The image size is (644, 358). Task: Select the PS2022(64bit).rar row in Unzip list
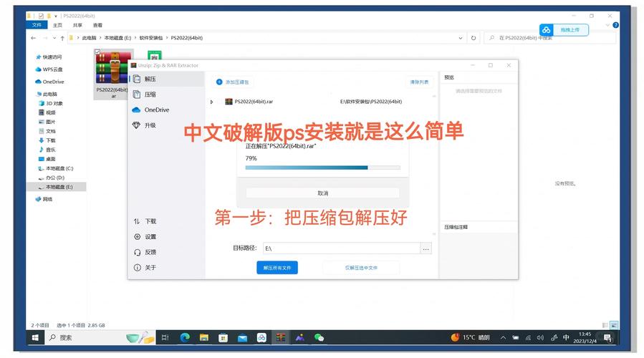coord(322,102)
